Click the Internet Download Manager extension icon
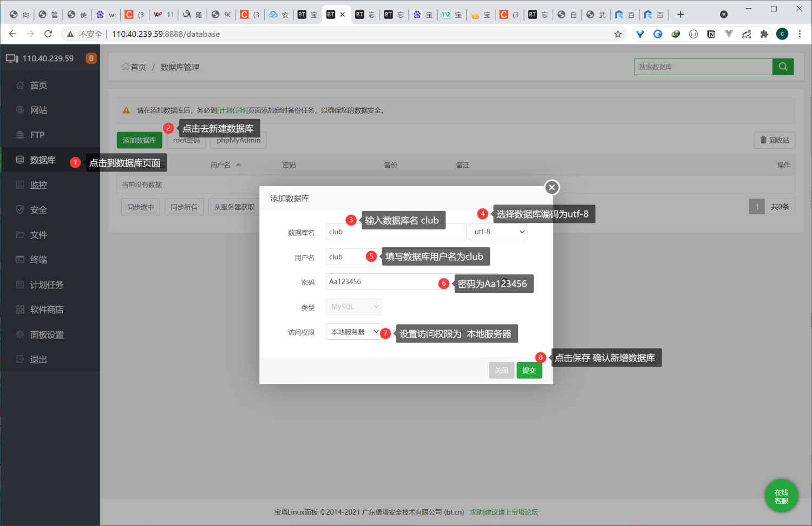Image resolution: width=812 pixels, height=526 pixels. (676, 34)
